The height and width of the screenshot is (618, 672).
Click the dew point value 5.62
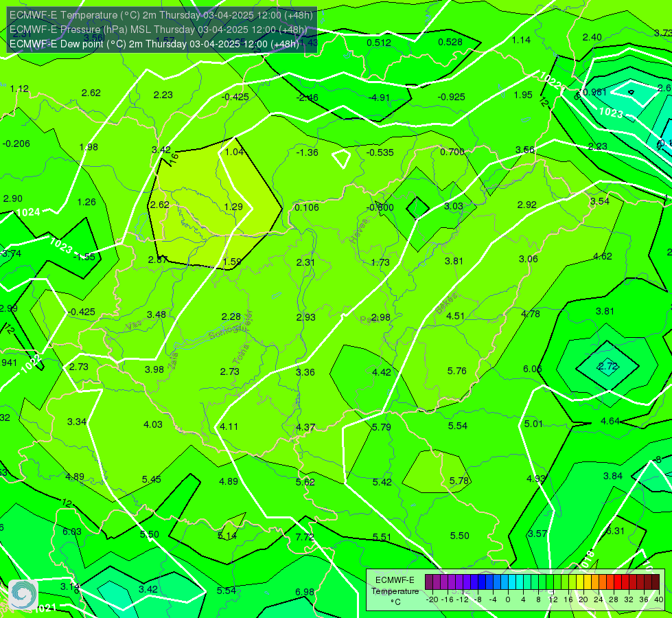click(x=305, y=482)
